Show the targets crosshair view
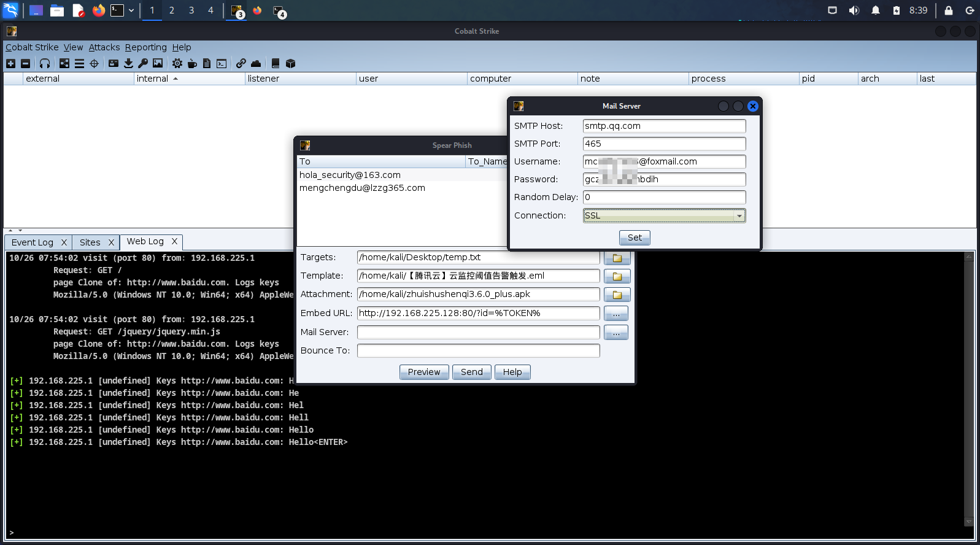Viewport: 980px width, 545px height. tap(95, 63)
